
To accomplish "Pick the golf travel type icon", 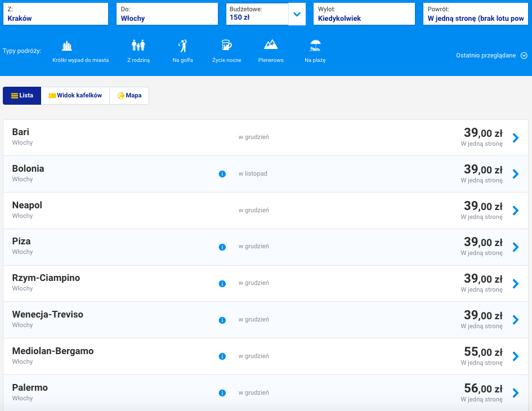I will coord(182,46).
